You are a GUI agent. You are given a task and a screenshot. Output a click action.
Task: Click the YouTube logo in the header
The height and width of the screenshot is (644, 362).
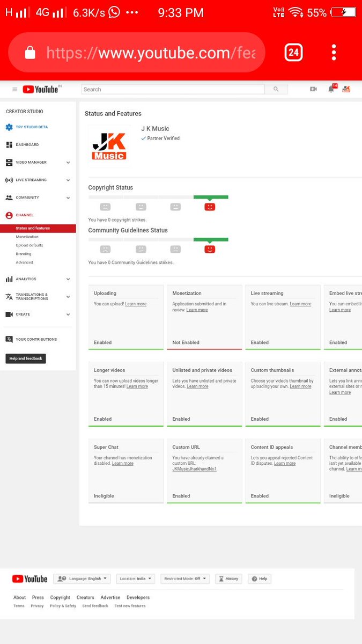[x=40, y=89]
